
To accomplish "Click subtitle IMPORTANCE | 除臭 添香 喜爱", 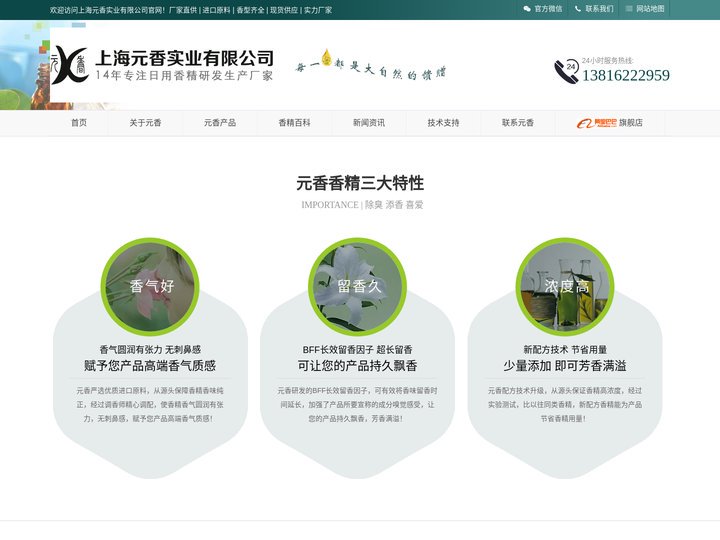I will (x=362, y=205).
